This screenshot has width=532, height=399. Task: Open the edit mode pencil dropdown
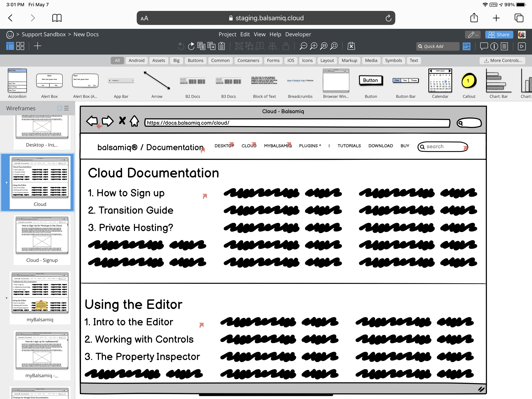click(472, 35)
